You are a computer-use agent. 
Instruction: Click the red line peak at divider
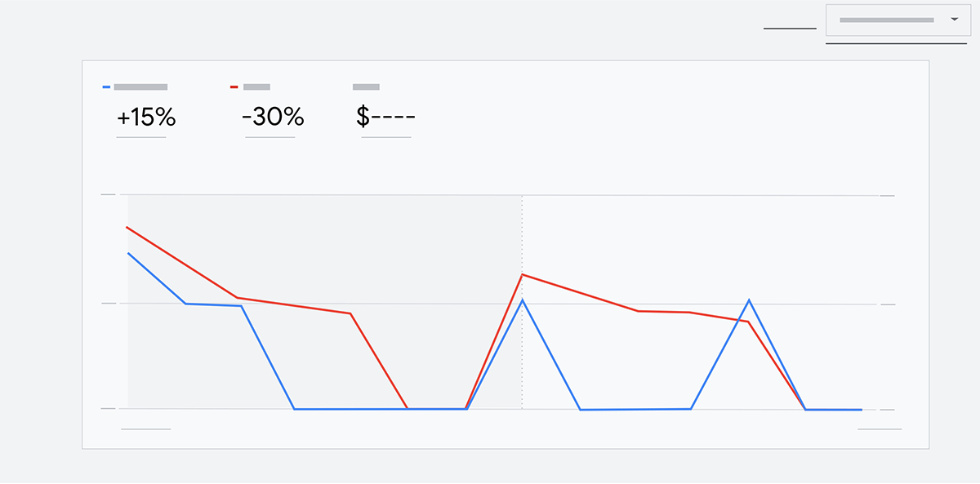point(522,275)
